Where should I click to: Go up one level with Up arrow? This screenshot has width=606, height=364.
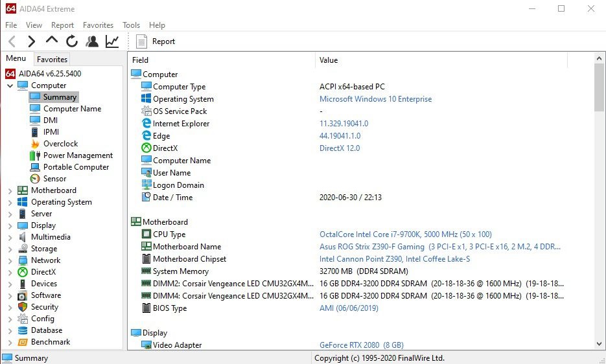click(x=52, y=41)
